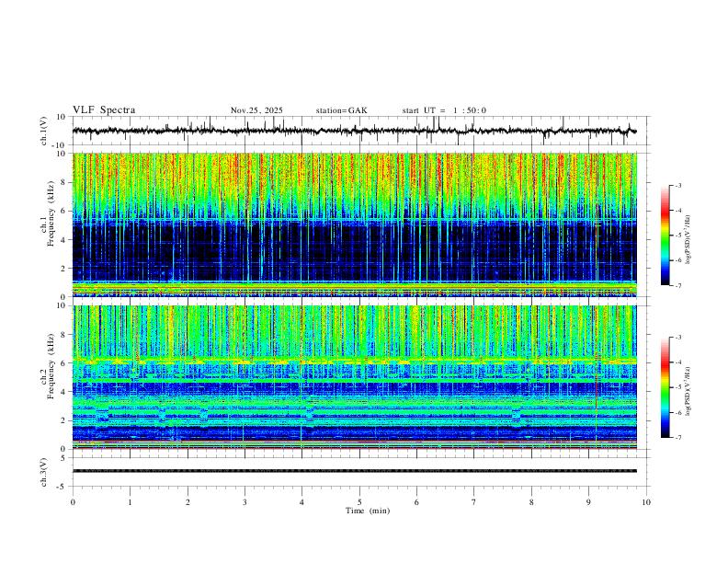Viewport: 728px width, 563px height.
Task: Click the "ch.1(V)" waveform axis label
Action: (44, 131)
